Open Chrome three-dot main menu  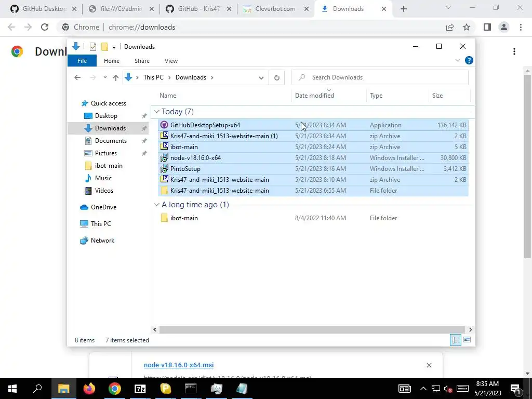coord(521,27)
